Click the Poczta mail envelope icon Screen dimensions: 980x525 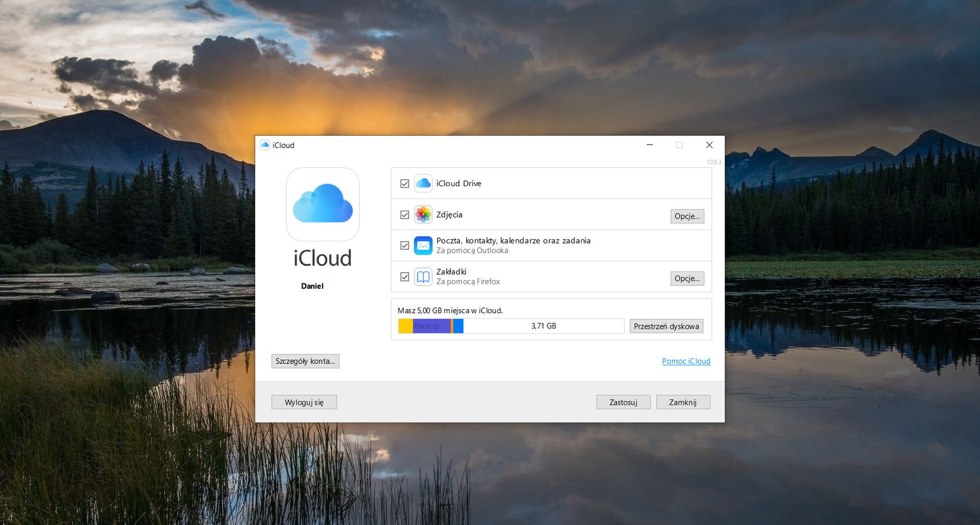(x=423, y=245)
